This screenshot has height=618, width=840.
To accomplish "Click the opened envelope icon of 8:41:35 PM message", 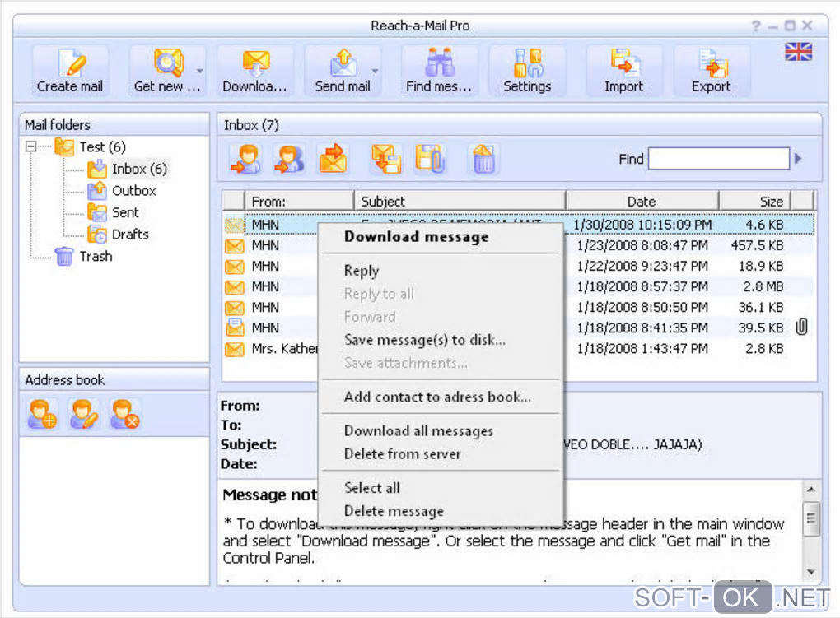I will pyautogui.click(x=234, y=328).
